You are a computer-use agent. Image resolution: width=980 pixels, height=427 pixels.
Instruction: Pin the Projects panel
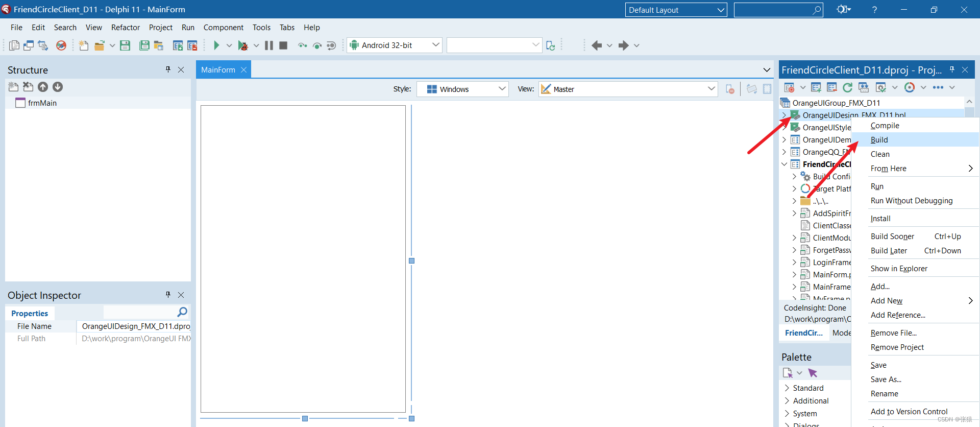point(952,69)
